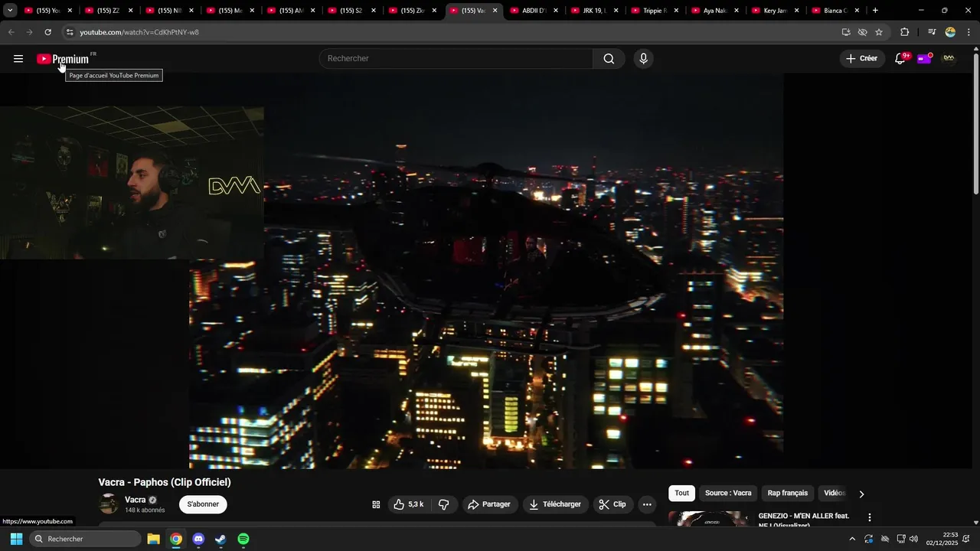Click the YouTube search field
980x551 pixels.
point(456,59)
